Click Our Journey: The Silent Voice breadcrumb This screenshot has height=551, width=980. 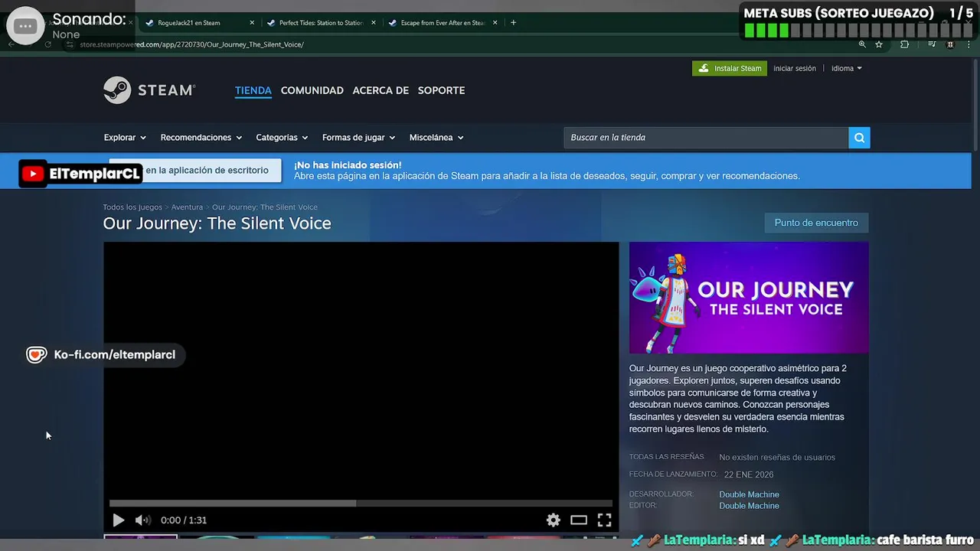[265, 207]
